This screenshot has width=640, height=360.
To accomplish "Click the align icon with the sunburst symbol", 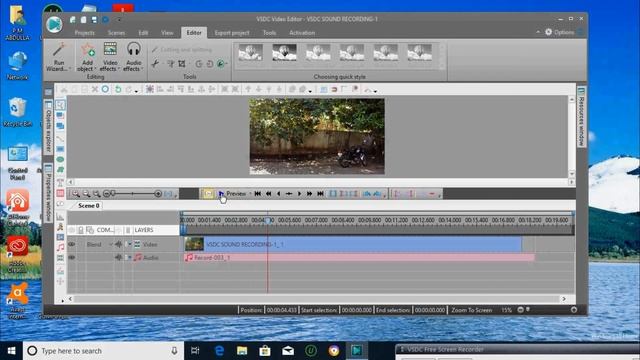I will [149, 89].
